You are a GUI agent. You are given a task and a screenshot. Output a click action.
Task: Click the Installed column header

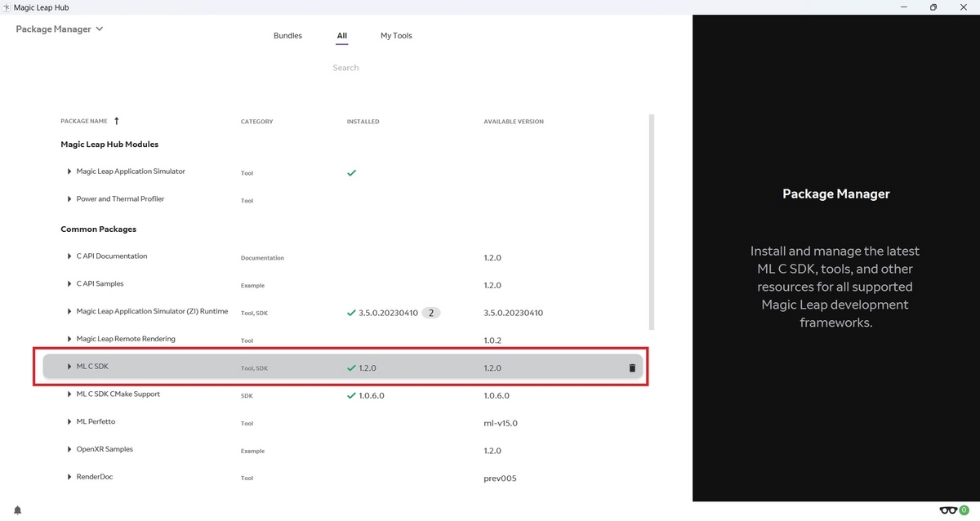pyautogui.click(x=363, y=122)
